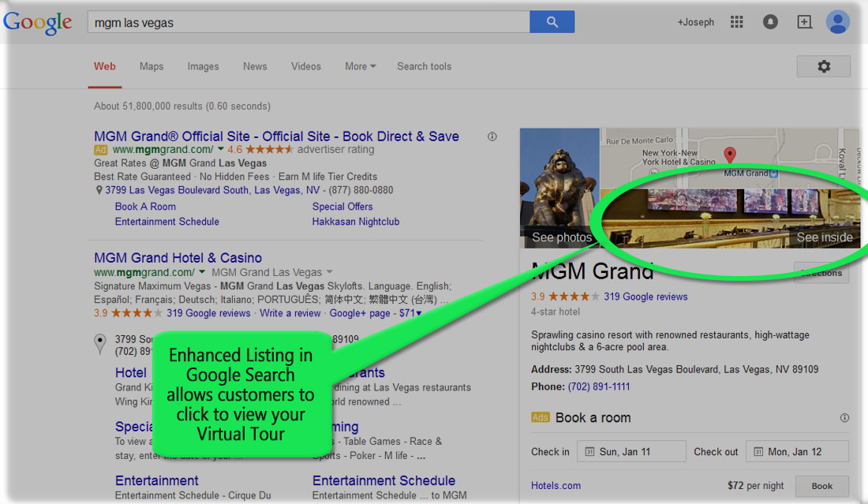Image resolution: width=868 pixels, height=504 pixels.
Task: Click the Book button for Hotels.com
Action: click(821, 486)
